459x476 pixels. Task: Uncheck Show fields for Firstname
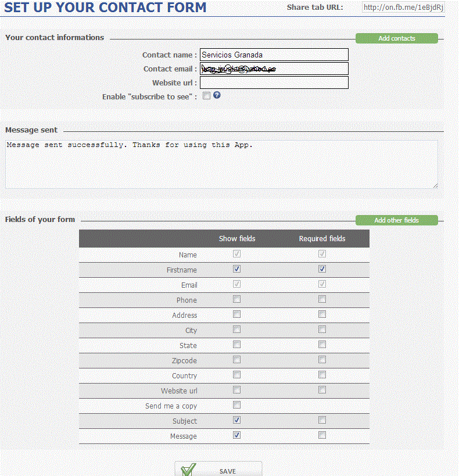click(x=236, y=269)
